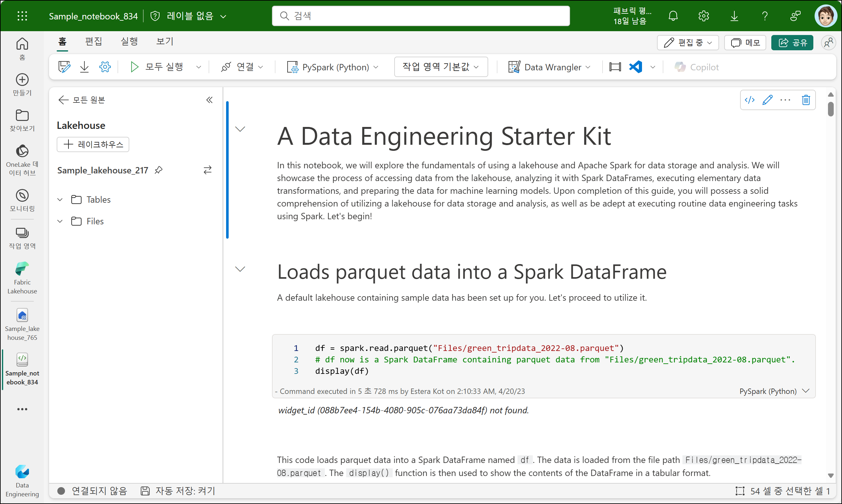This screenshot has height=504, width=842.
Task: Open the Data Wrangler dropdown
Action: 549,67
